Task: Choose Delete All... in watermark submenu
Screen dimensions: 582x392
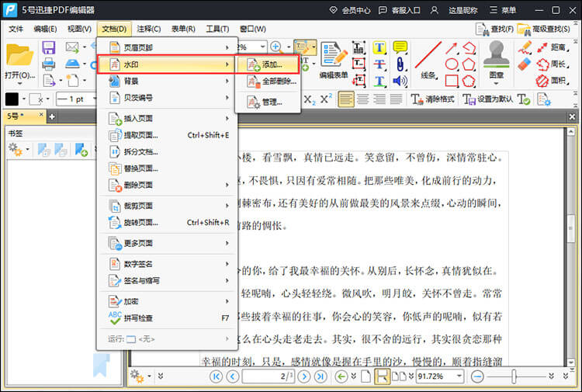Action: point(267,81)
